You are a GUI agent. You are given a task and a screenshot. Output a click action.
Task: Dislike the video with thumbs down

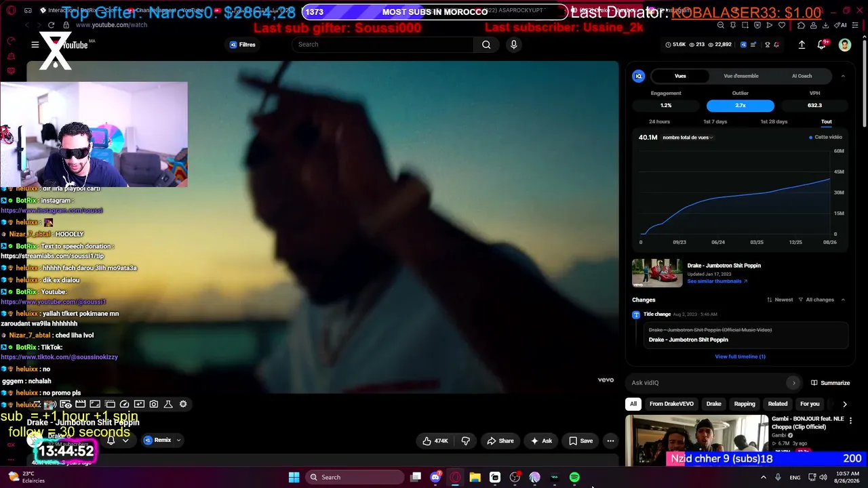[x=465, y=441]
